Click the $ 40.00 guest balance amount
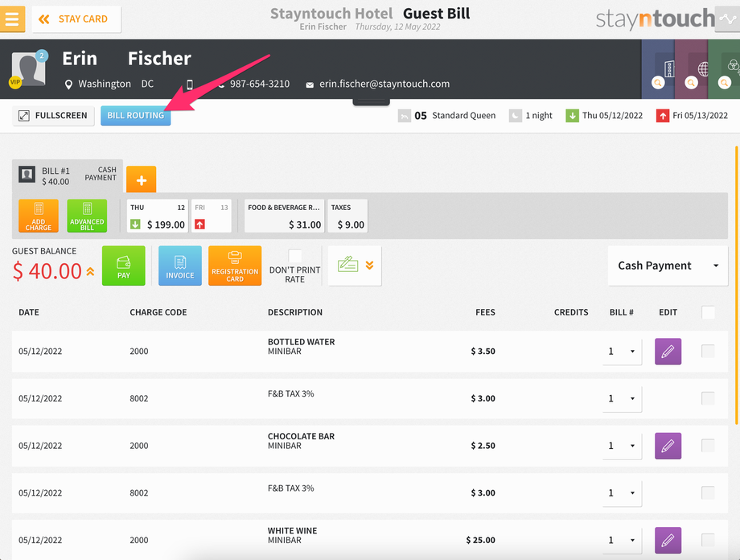740x560 pixels. pos(47,271)
